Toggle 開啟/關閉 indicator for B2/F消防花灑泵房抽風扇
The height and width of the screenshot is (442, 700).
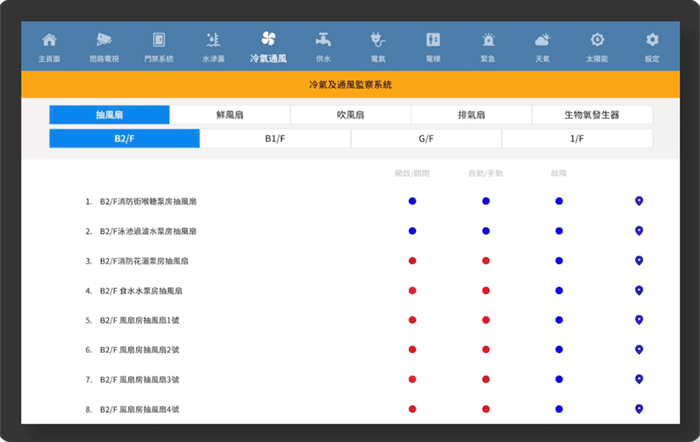tap(412, 261)
